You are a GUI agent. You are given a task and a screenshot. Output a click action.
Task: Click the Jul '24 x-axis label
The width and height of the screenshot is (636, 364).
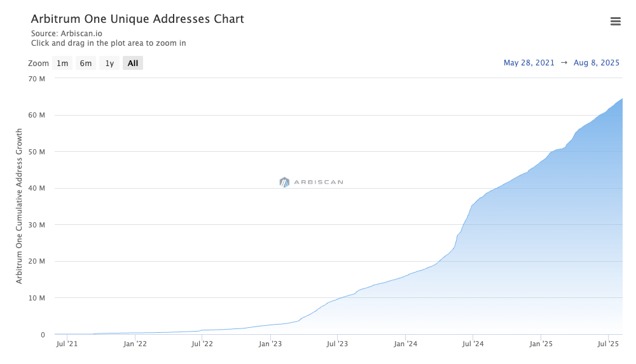point(473,344)
